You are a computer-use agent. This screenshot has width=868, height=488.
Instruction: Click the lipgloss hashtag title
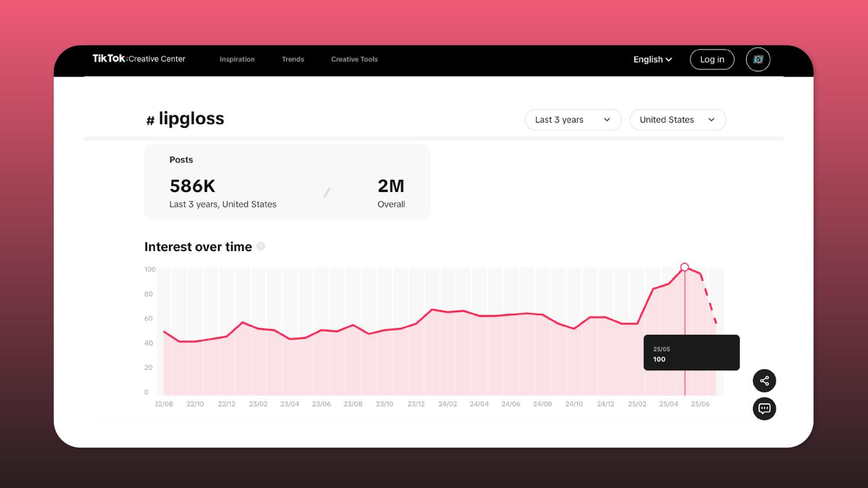coord(191,119)
